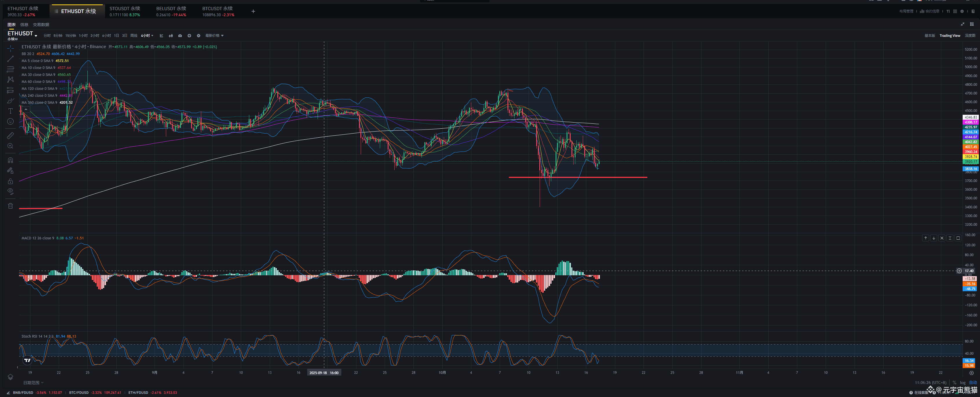
Task: Select the trend line drawing tool
Action: pyautogui.click(x=10, y=59)
